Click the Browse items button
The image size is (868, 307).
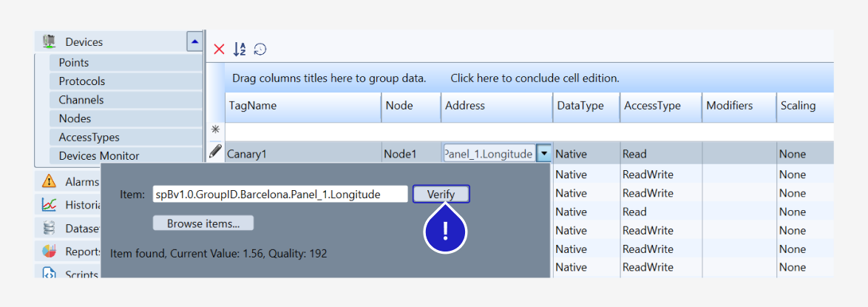(203, 223)
